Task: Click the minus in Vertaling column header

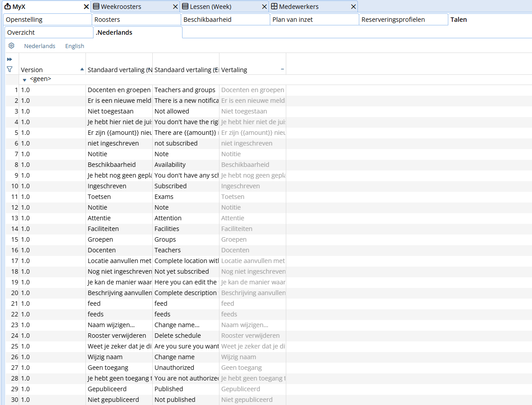Action: point(282,69)
